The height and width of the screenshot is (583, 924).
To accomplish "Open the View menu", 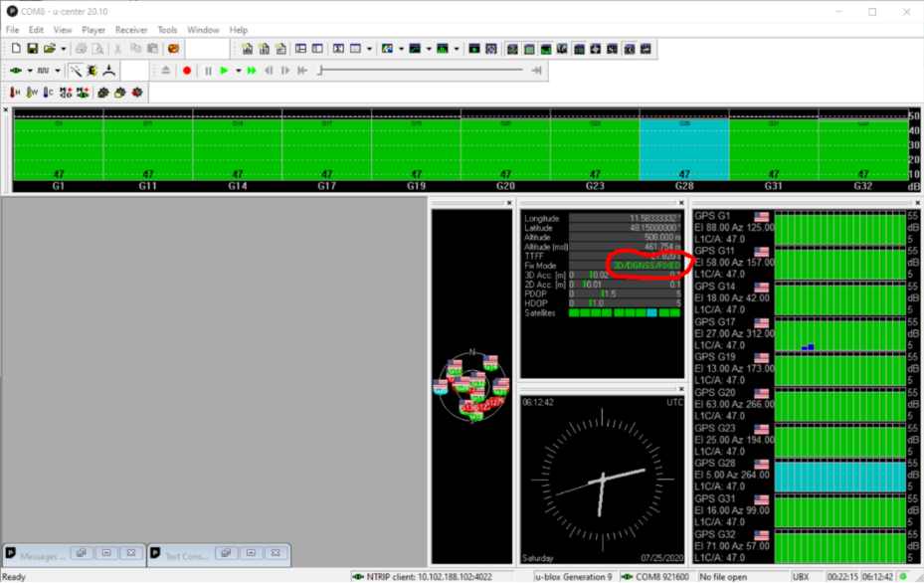I will [x=63, y=30].
